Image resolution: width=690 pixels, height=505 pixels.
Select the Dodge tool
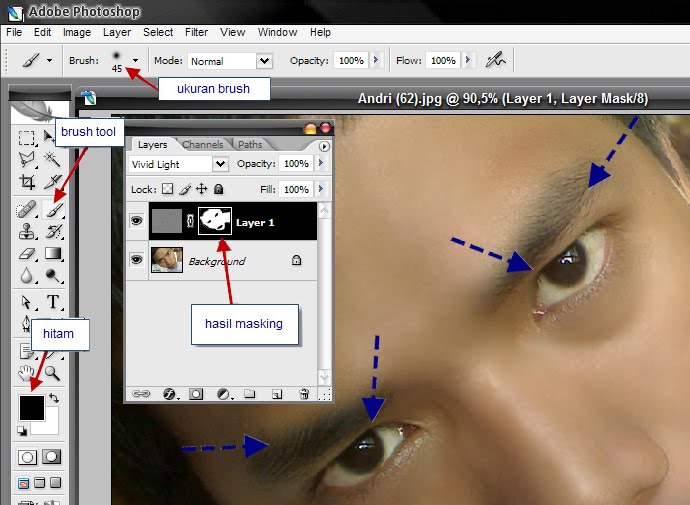pos(53,276)
